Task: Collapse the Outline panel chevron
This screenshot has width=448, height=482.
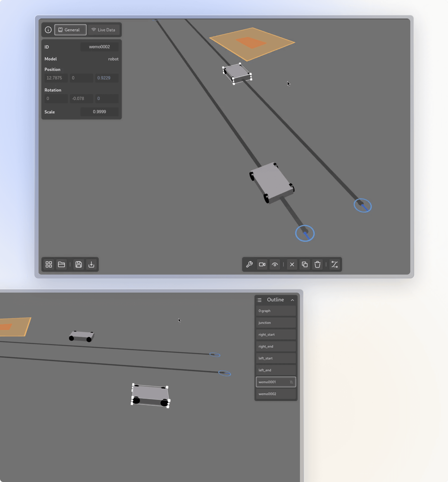Action: pos(292,300)
